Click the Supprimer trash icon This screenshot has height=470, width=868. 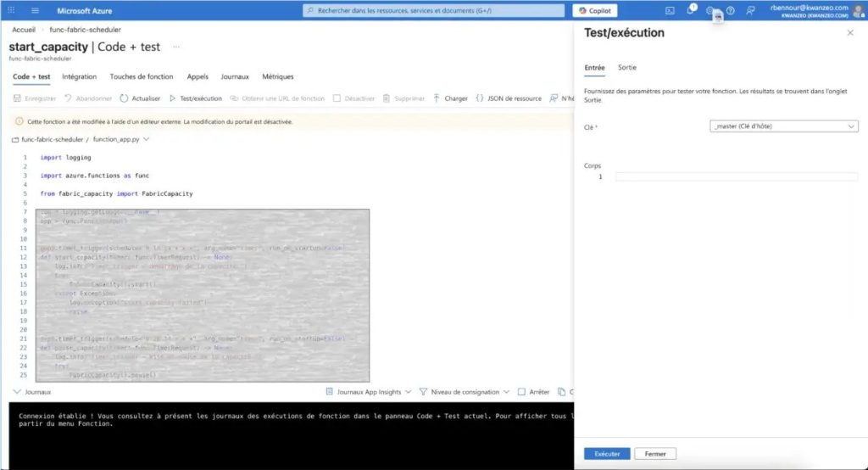(x=387, y=98)
